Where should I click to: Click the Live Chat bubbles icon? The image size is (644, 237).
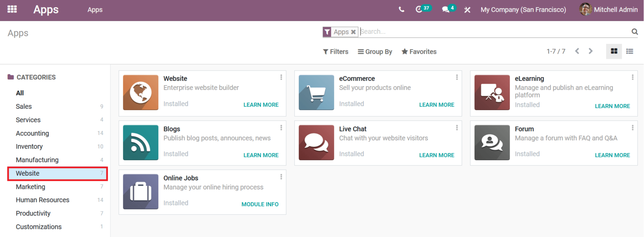316,143
